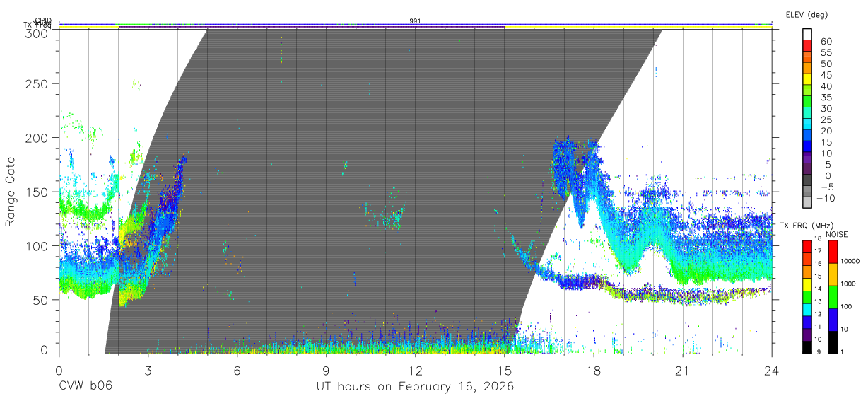This screenshot has height=401, width=868.
Task: Click TX FRQ legend value '16'
Action: tap(819, 264)
